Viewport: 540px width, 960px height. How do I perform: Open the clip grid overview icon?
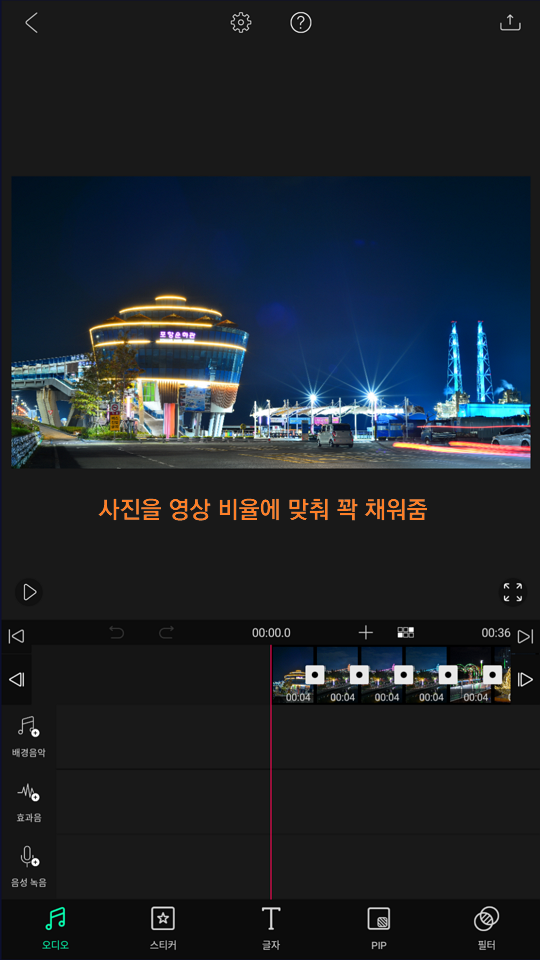(x=405, y=632)
